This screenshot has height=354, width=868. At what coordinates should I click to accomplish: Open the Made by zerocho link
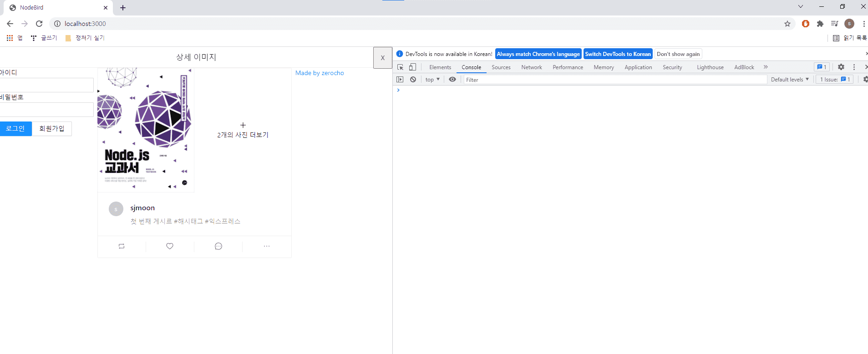[x=320, y=73]
